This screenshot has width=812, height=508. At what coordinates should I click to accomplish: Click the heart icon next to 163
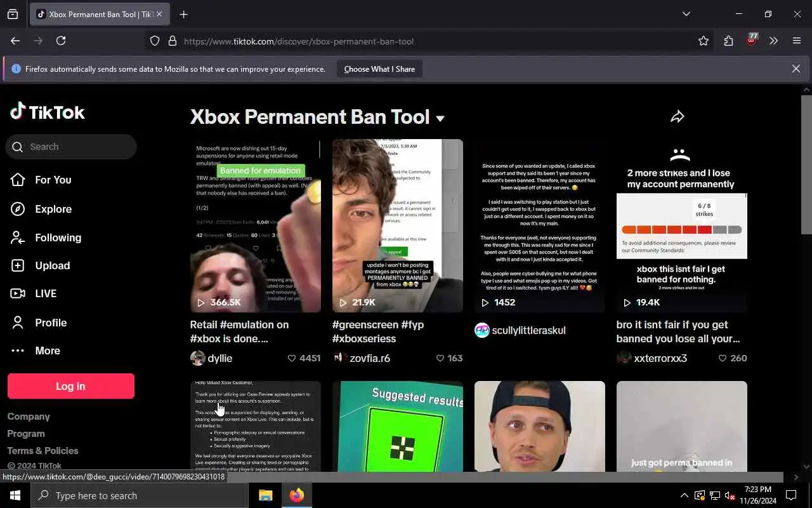pos(440,358)
